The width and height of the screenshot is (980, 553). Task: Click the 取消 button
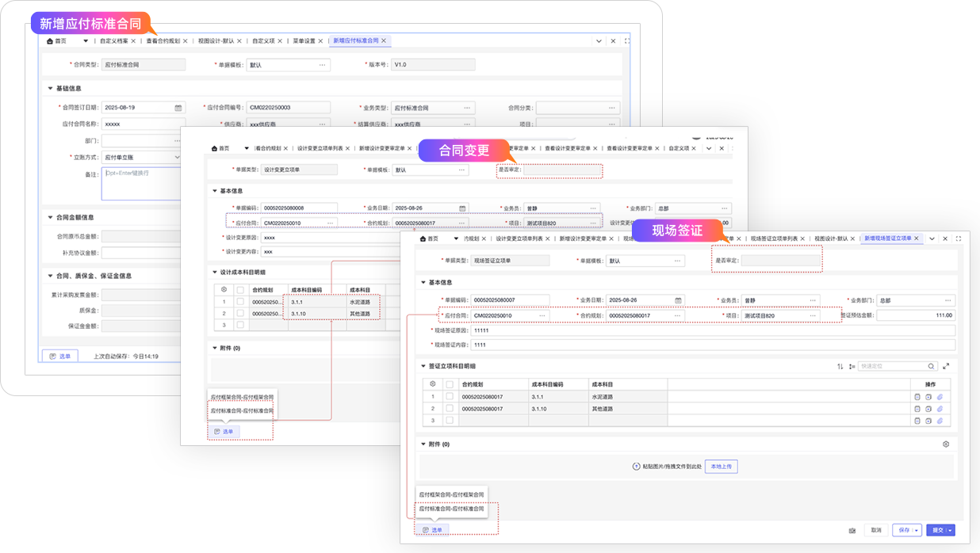875,530
